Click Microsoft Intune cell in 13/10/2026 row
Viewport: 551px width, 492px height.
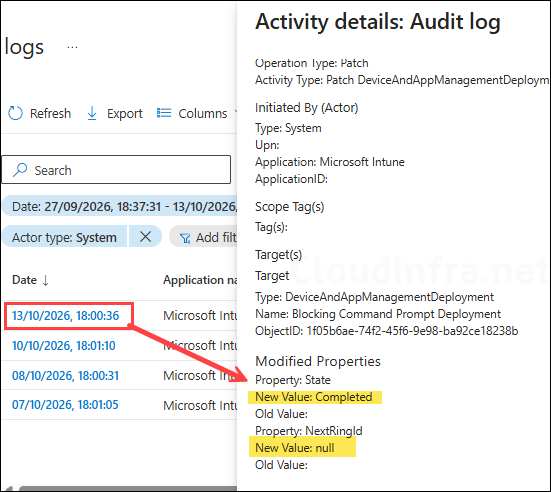(200, 315)
